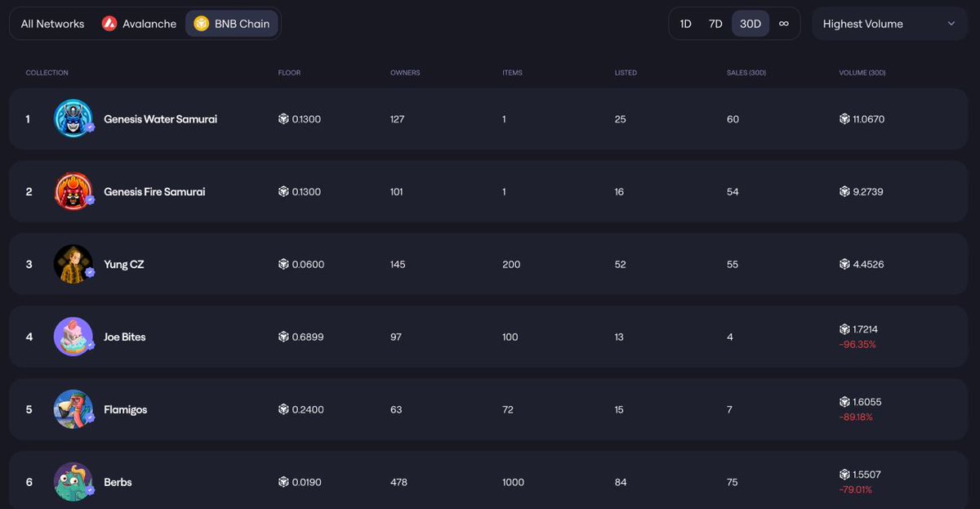980x509 pixels.
Task: Open the Yung CZ collection link
Action: coord(124,265)
